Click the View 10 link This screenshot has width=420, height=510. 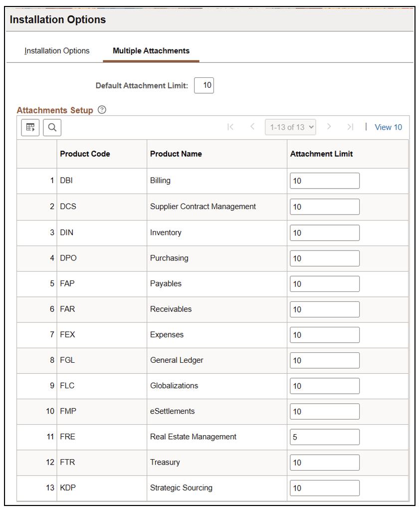click(388, 127)
